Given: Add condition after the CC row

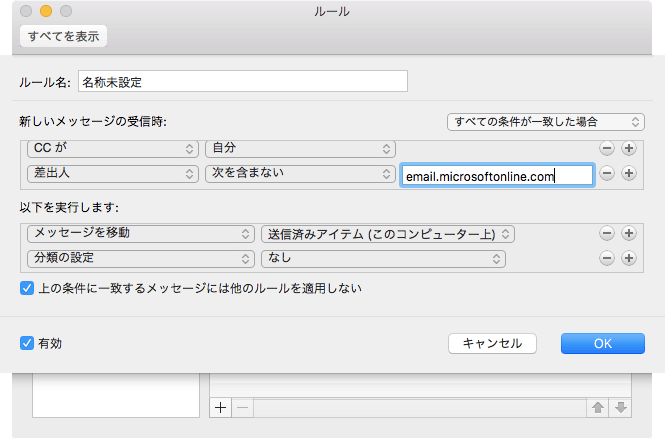Looking at the screenshot, I should click(629, 148).
